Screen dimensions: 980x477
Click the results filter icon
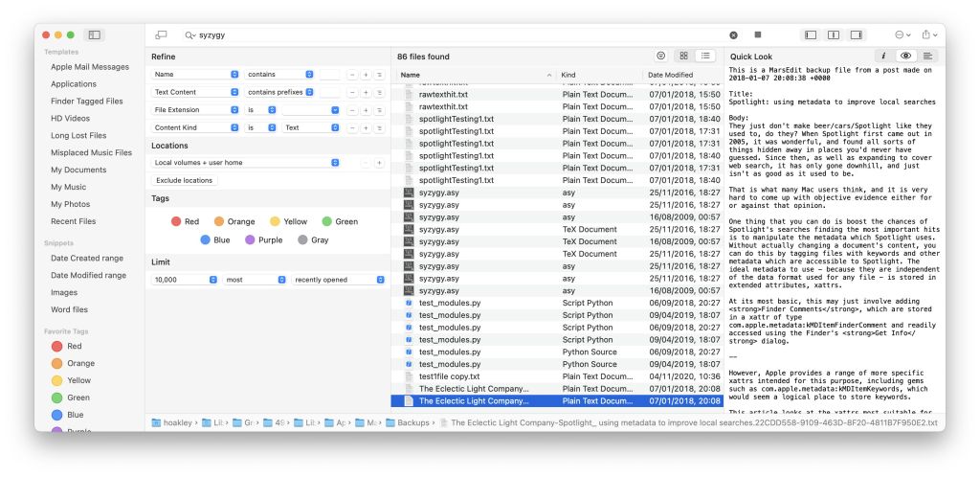point(660,57)
